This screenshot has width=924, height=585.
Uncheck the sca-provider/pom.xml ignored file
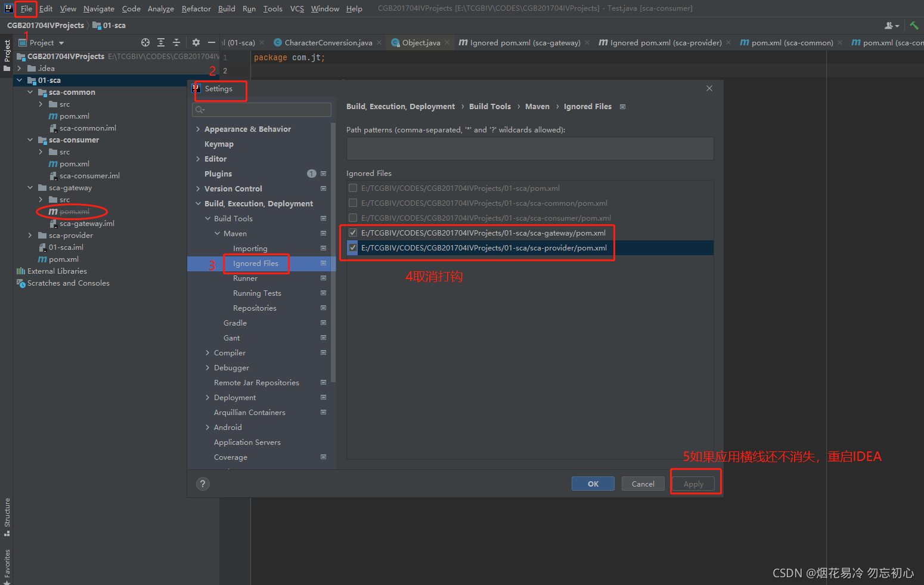353,248
